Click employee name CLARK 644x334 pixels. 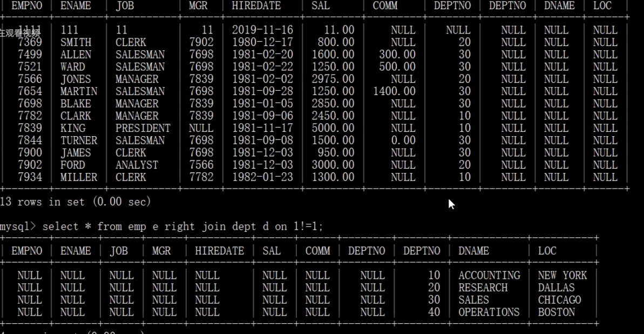pos(76,116)
